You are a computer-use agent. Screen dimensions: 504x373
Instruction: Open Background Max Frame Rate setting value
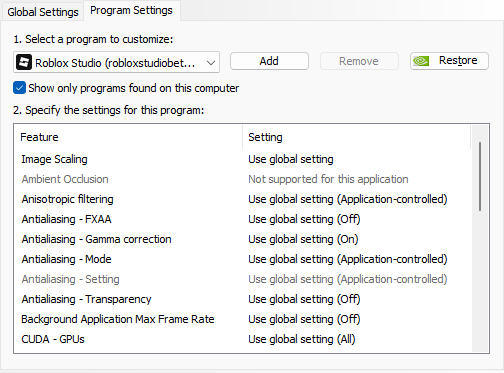click(x=304, y=319)
